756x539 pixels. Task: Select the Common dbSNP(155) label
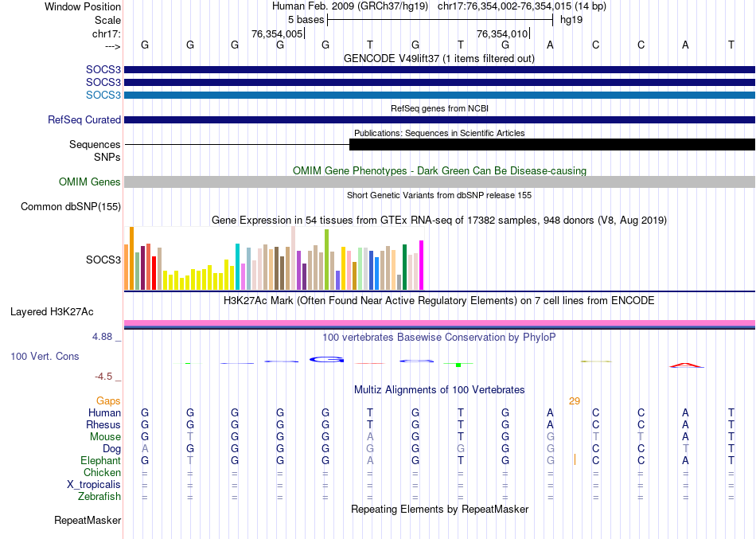(71, 206)
